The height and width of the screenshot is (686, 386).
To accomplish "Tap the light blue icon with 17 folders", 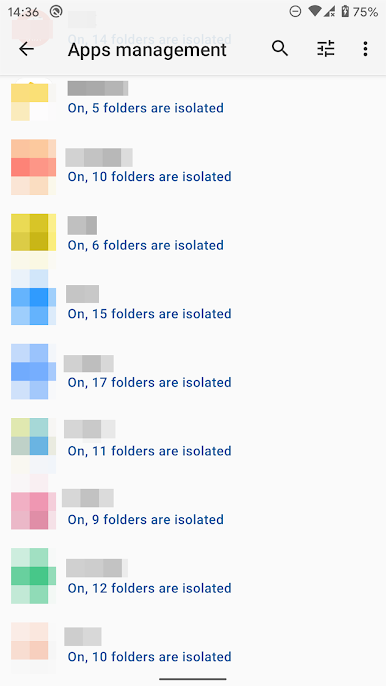I will (33, 371).
